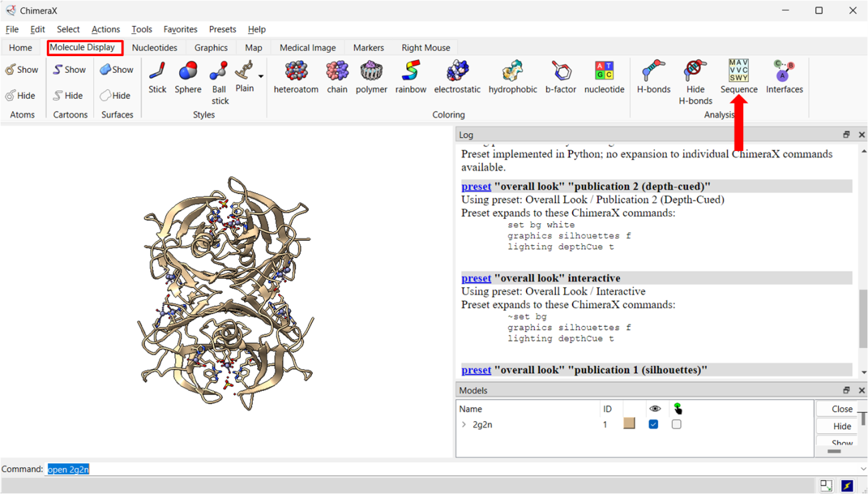
Task: Open the Edit menu
Action: [x=37, y=29]
